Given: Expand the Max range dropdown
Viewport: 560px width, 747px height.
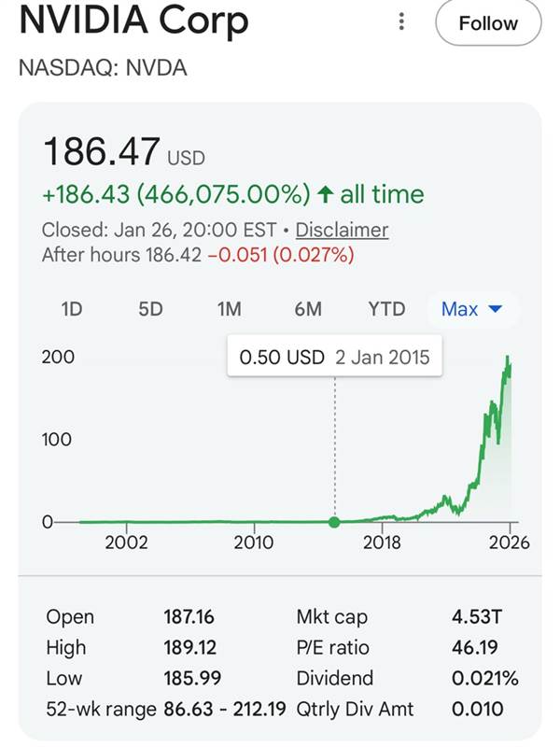Looking at the screenshot, I should [471, 309].
